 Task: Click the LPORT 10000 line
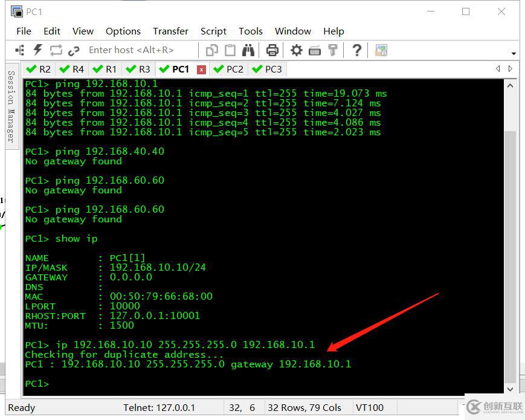tap(82, 306)
